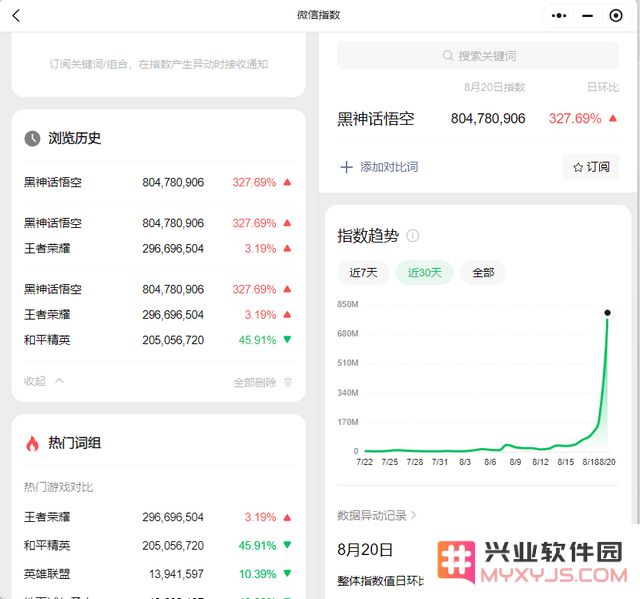Click the 804,780,906 index value on right panel

[488, 118]
